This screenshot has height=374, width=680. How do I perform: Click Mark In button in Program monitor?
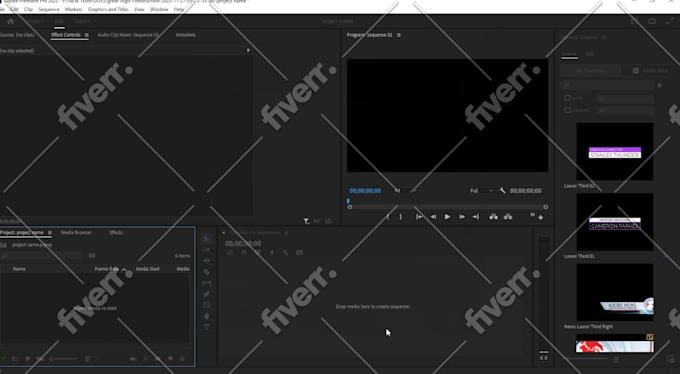(388, 217)
